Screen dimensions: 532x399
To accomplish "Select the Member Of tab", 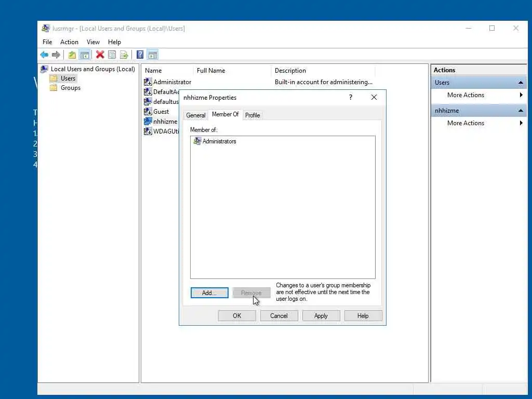I will (x=225, y=114).
